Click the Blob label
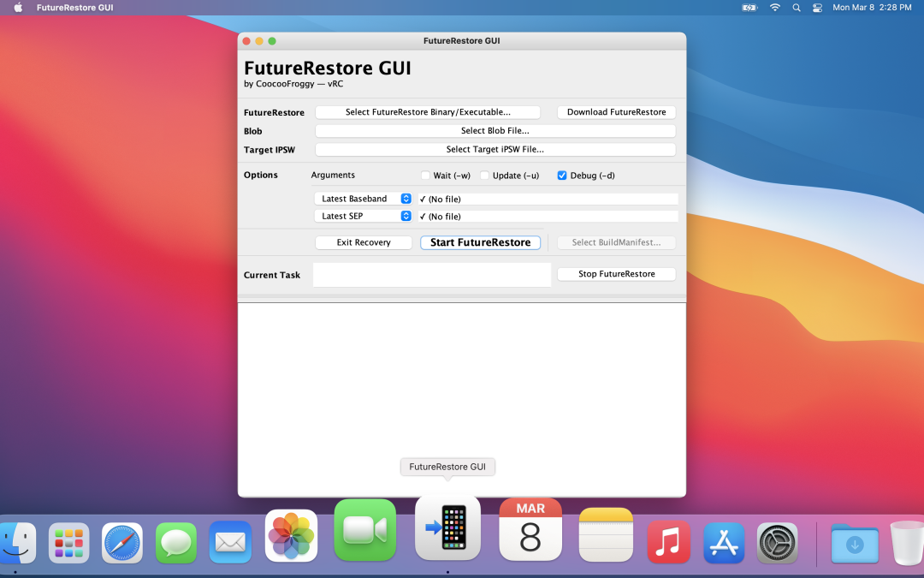Viewport: 924px width, 578px height. [252, 131]
